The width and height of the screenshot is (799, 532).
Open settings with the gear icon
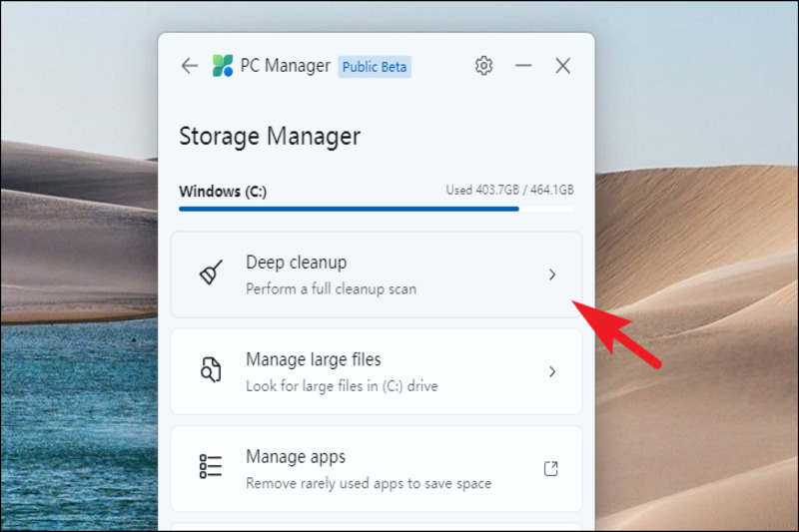(483, 66)
